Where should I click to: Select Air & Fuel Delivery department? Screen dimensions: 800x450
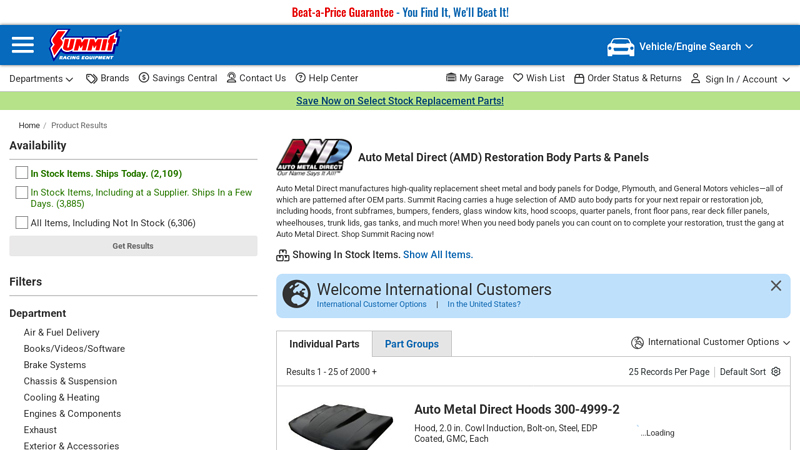click(61, 333)
